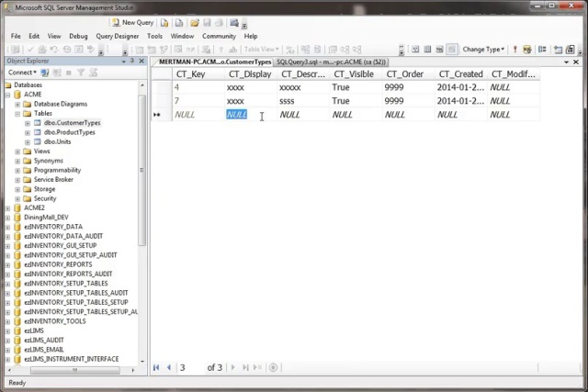Open the Edit menu
The image size is (588, 392).
point(34,36)
